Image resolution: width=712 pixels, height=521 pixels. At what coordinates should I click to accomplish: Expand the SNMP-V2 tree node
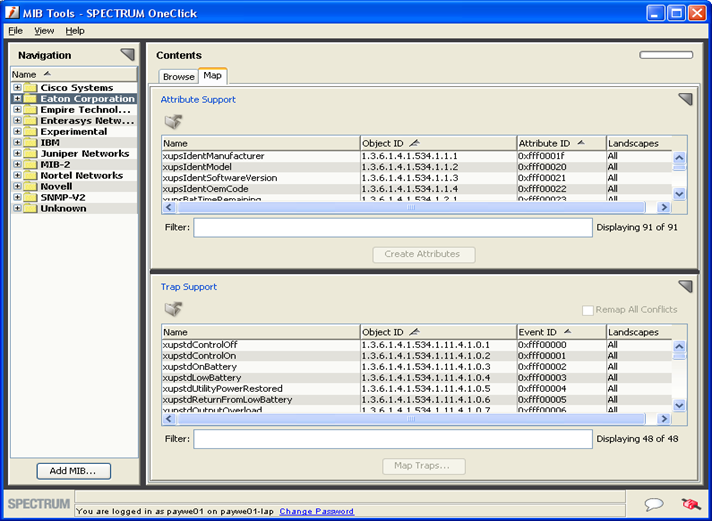tap(17, 198)
